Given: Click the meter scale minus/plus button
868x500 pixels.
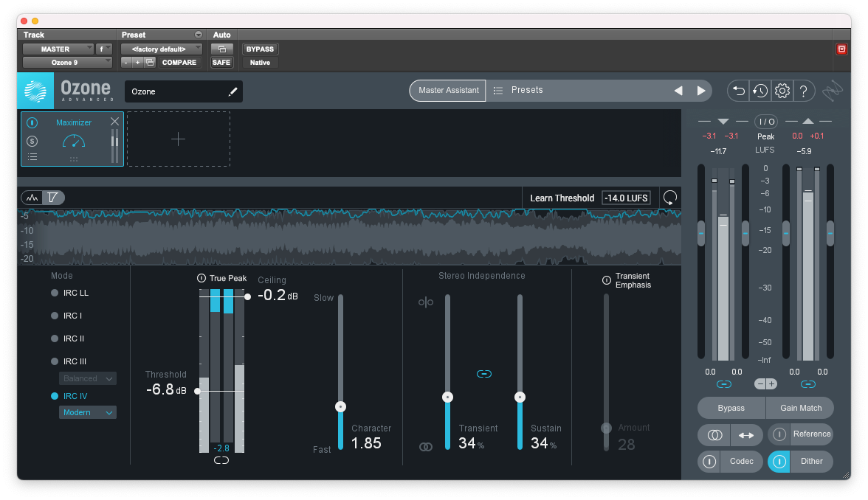Looking at the screenshot, I should pos(765,383).
